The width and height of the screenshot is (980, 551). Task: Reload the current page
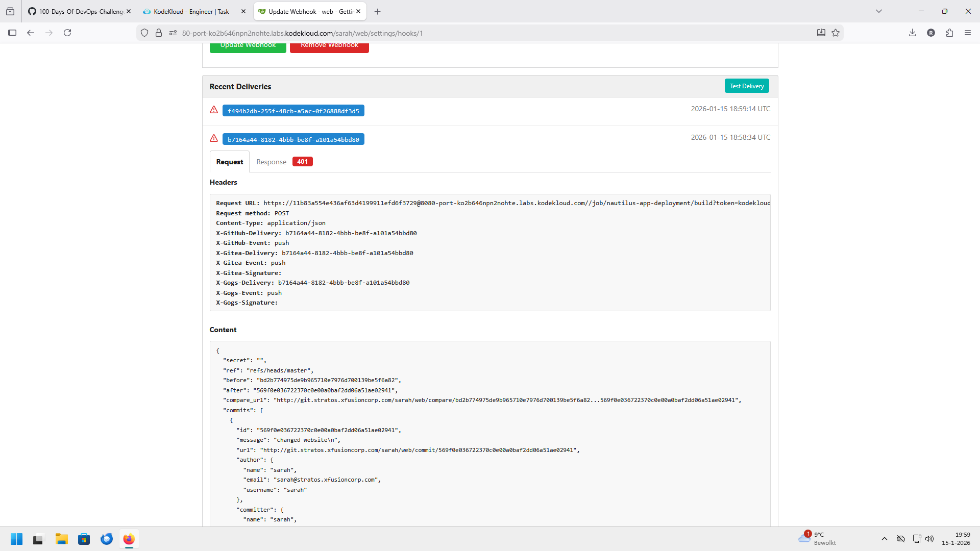pyautogui.click(x=67, y=33)
